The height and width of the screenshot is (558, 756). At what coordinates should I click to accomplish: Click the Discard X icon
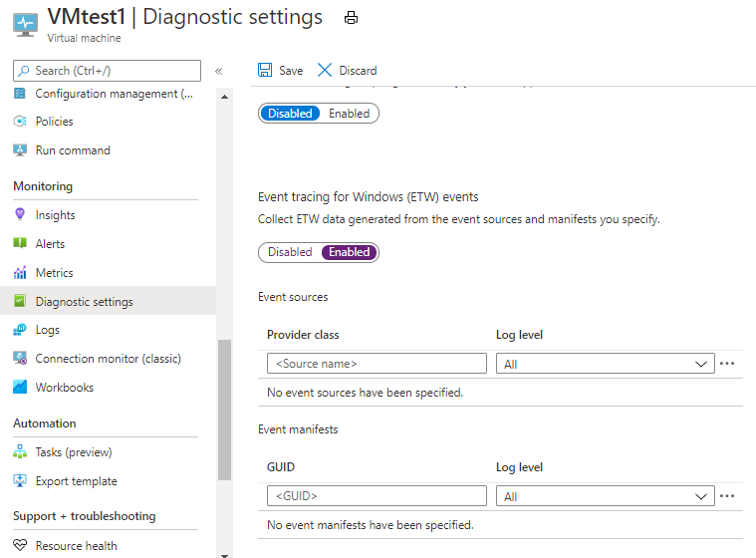coord(325,70)
